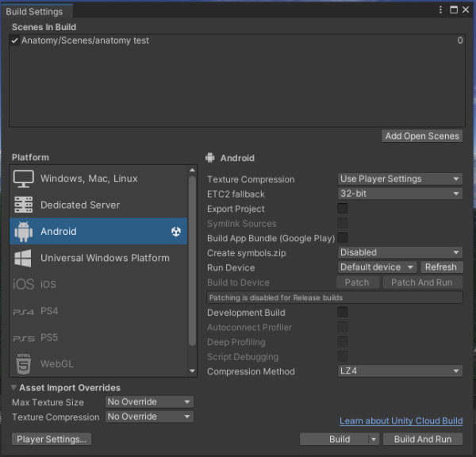Open the Build button's dropdown arrow
Image resolution: width=476 pixels, height=457 pixels.
pos(374,440)
